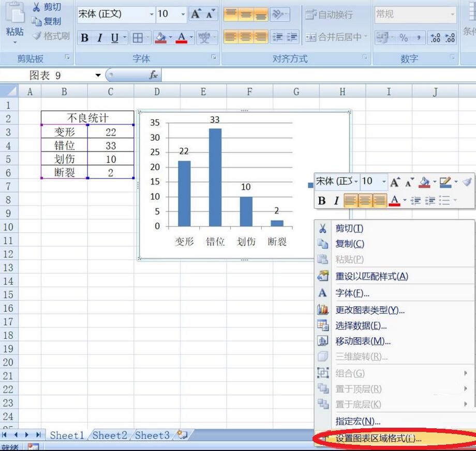Click the mini toolbar format painter brush
The width and height of the screenshot is (476, 451).
pos(467,182)
